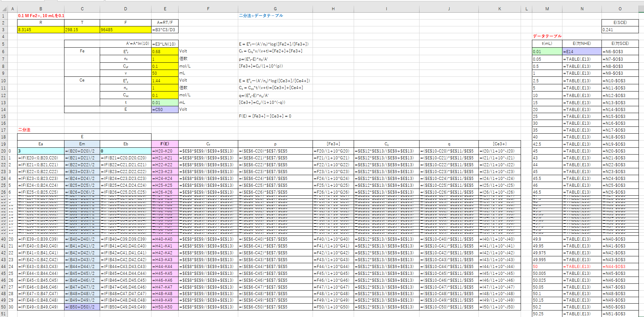644x317 pixels.
Task: Click the cell =IF(E20<0,B20,C20)
Action: [x=41, y=158]
